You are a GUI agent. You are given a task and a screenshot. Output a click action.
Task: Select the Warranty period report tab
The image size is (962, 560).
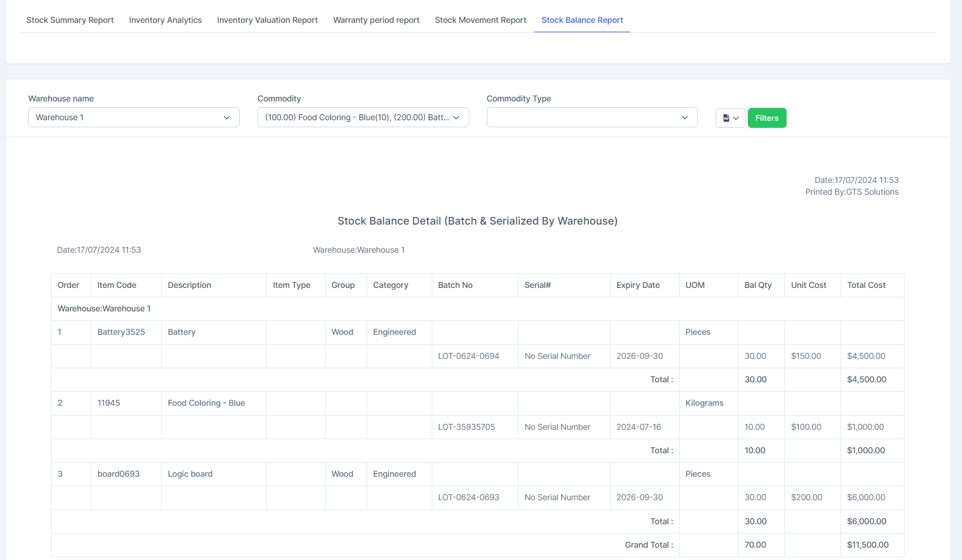[x=376, y=20]
